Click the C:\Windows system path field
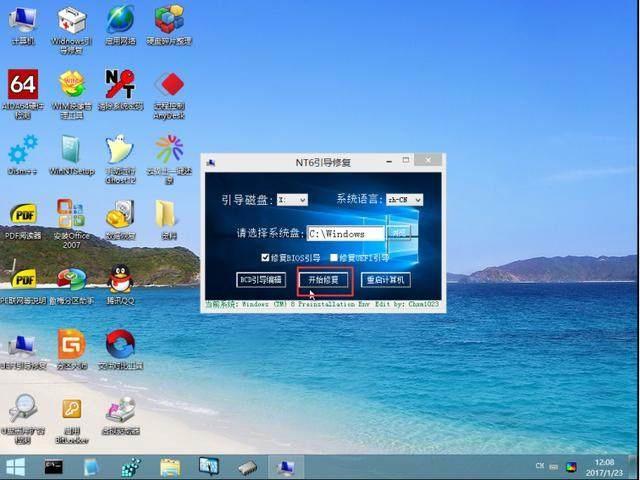 pos(346,233)
